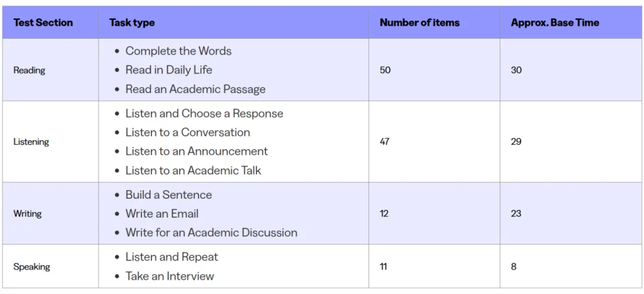The height and width of the screenshot is (294, 644).
Task: Click the Task type column header
Action: click(132, 23)
